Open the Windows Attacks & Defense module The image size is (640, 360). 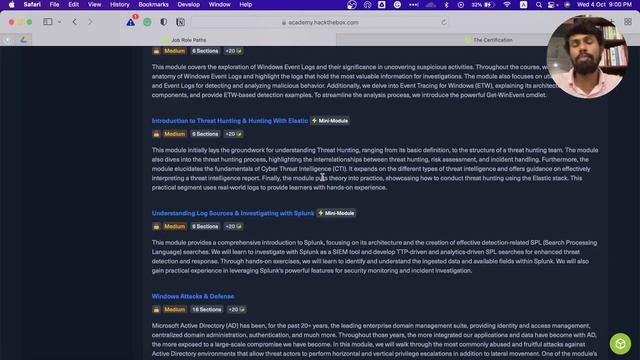[193, 296]
